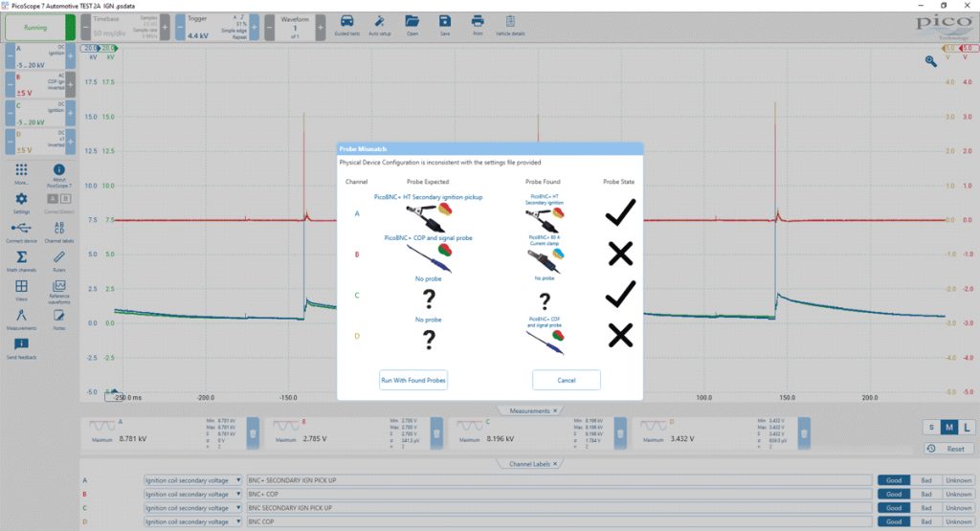Close the Channel Labels panel tab

tap(555, 464)
